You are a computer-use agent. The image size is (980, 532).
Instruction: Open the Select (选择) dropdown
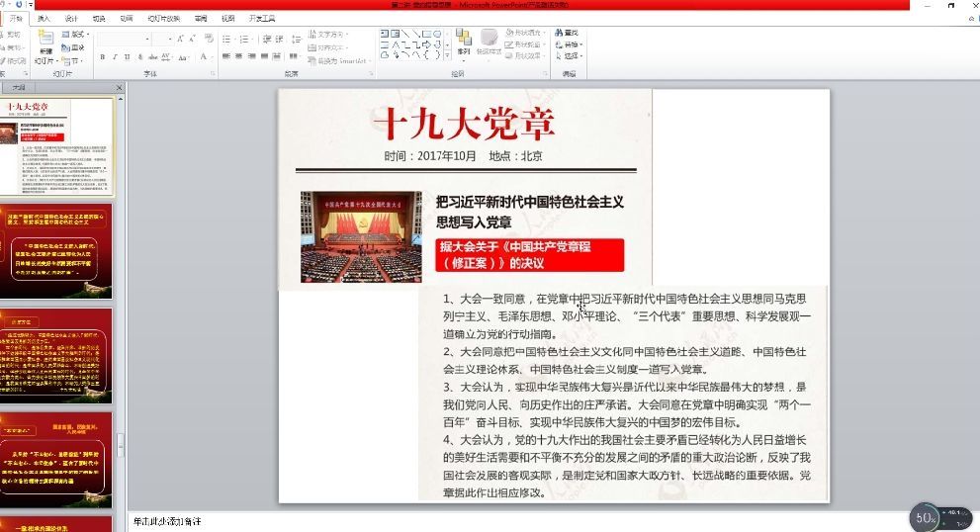coord(573,56)
